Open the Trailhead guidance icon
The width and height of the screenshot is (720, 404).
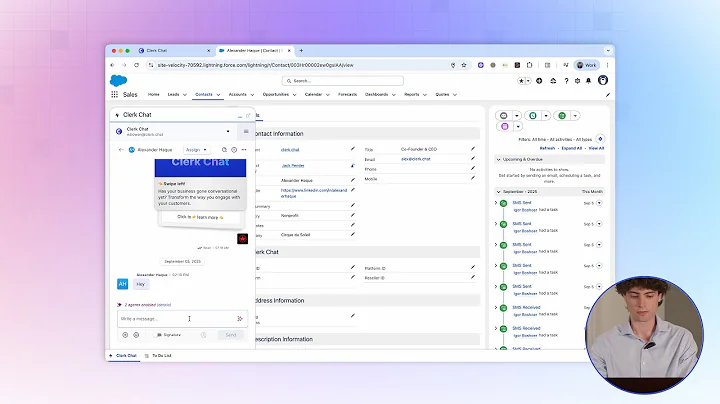click(553, 81)
